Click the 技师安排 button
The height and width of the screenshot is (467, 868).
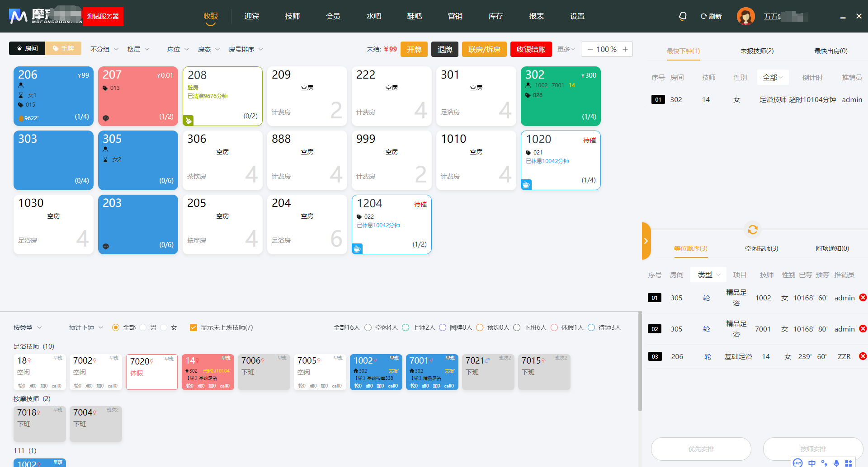point(813,449)
